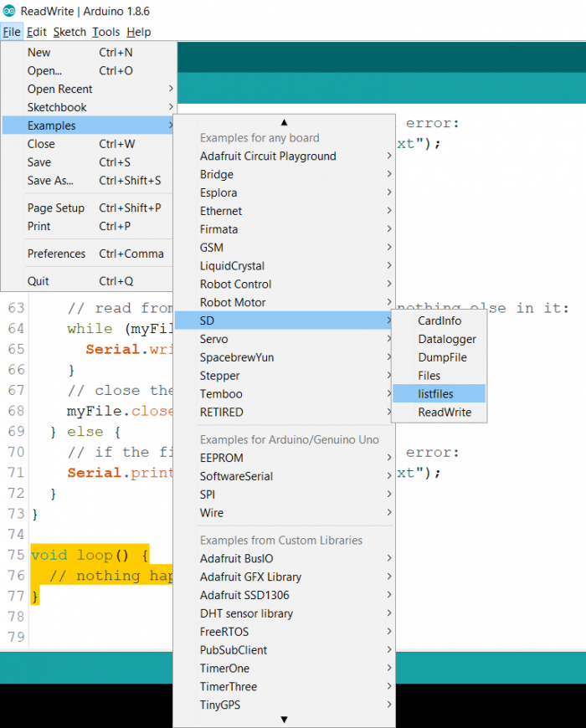
Task: Expand the PubSubClient examples submenu
Action: [x=284, y=650]
